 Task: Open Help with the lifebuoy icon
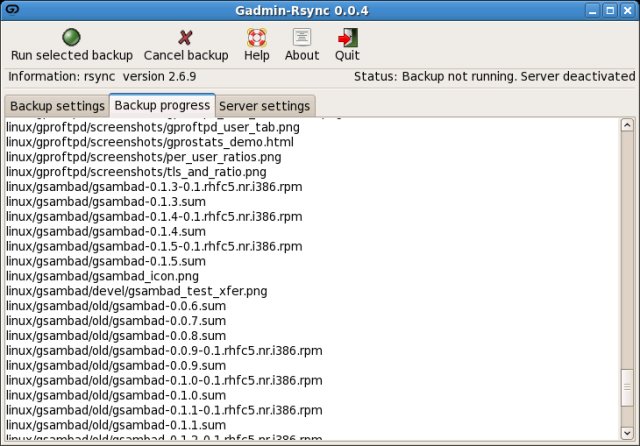point(256,37)
